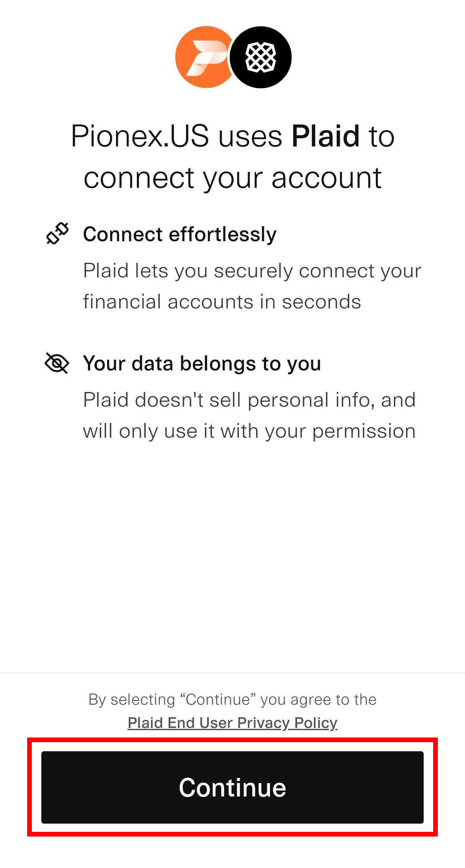The width and height of the screenshot is (465, 868).
Task: Select the Continue button
Action: pos(232,787)
